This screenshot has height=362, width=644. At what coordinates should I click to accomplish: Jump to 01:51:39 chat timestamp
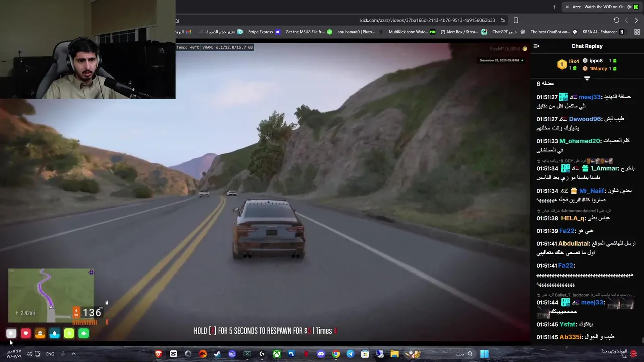click(547, 231)
